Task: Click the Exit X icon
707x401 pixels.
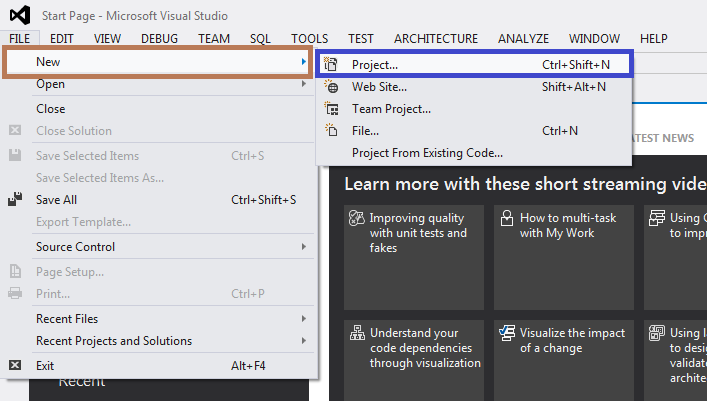Action: (x=15, y=365)
